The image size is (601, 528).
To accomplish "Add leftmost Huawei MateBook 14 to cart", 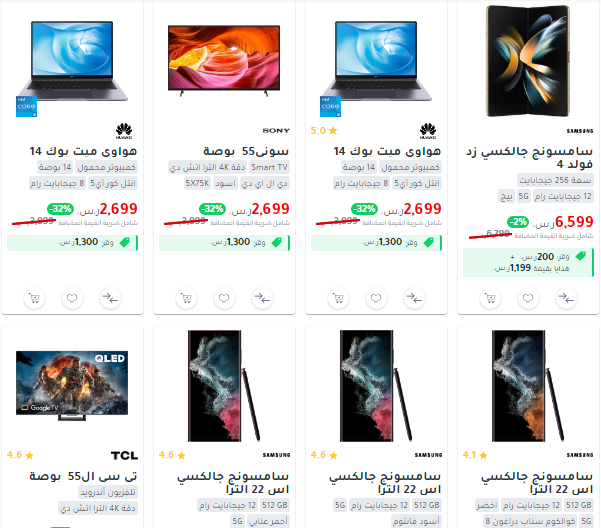I will point(34,298).
